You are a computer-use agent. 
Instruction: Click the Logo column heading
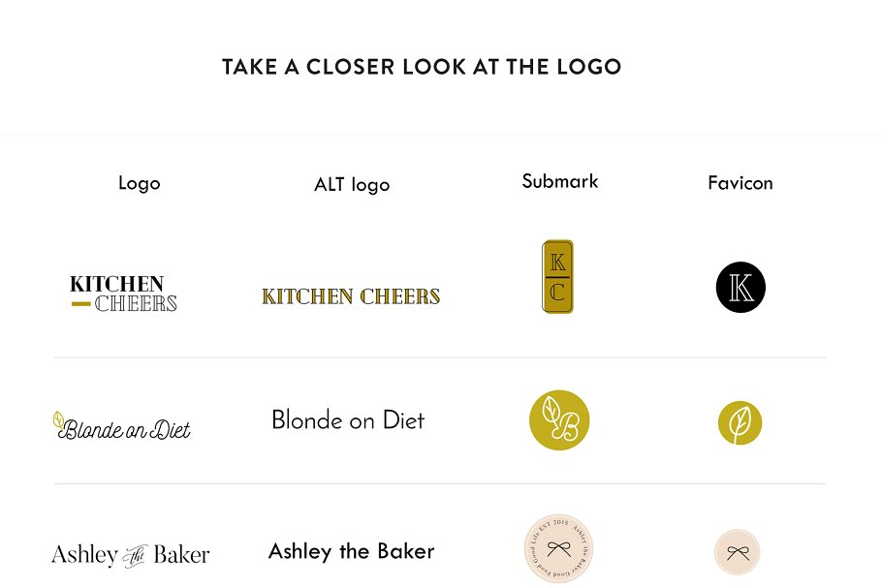click(140, 183)
